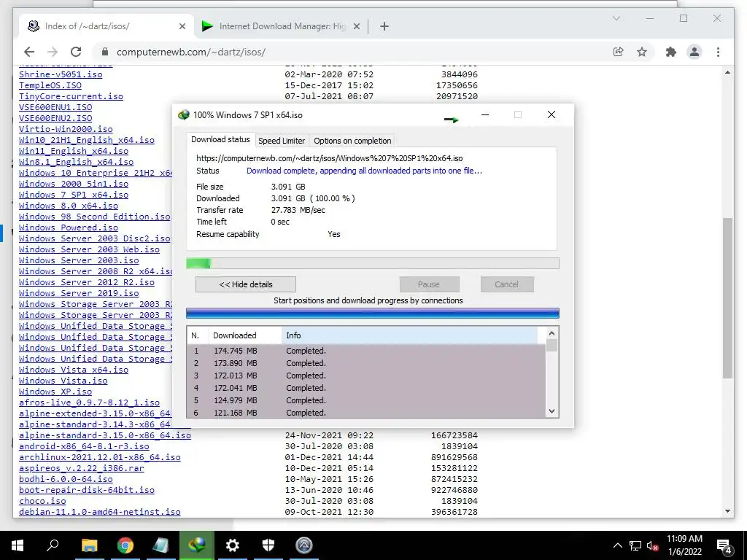
Task: Open the TinyCore-current.iso link
Action: point(71,96)
